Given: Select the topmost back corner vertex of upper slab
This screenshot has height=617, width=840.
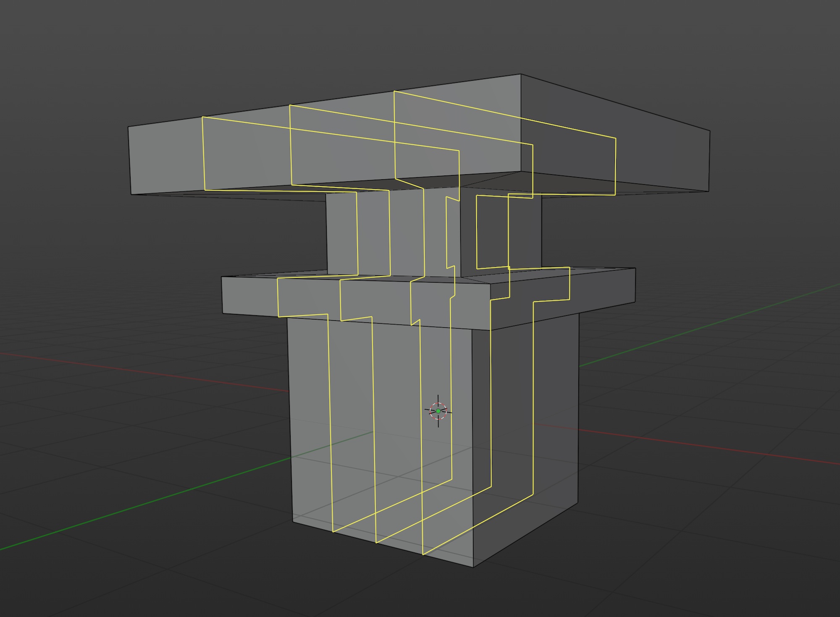Looking at the screenshot, I should [x=521, y=75].
